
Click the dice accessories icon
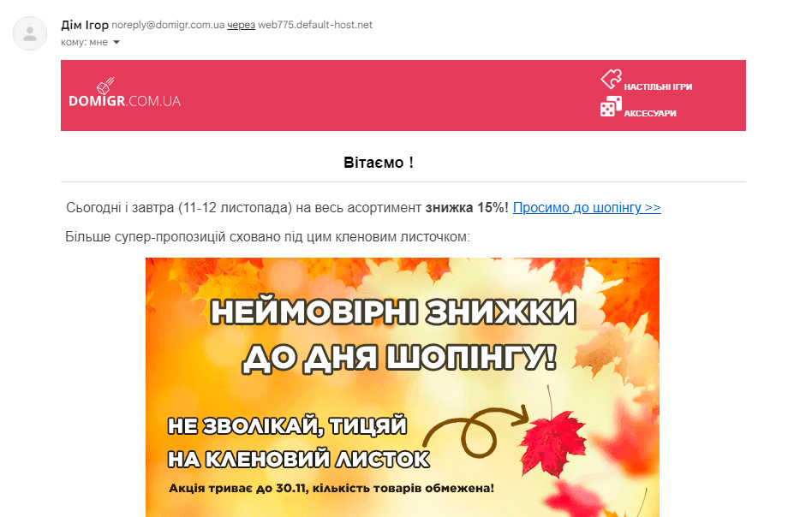(x=611, y=107)
